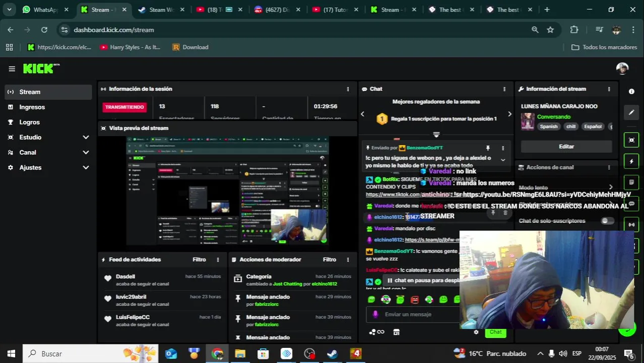Click the Spanish tag
Screen dimensions: 644x363
pos(549,127)
